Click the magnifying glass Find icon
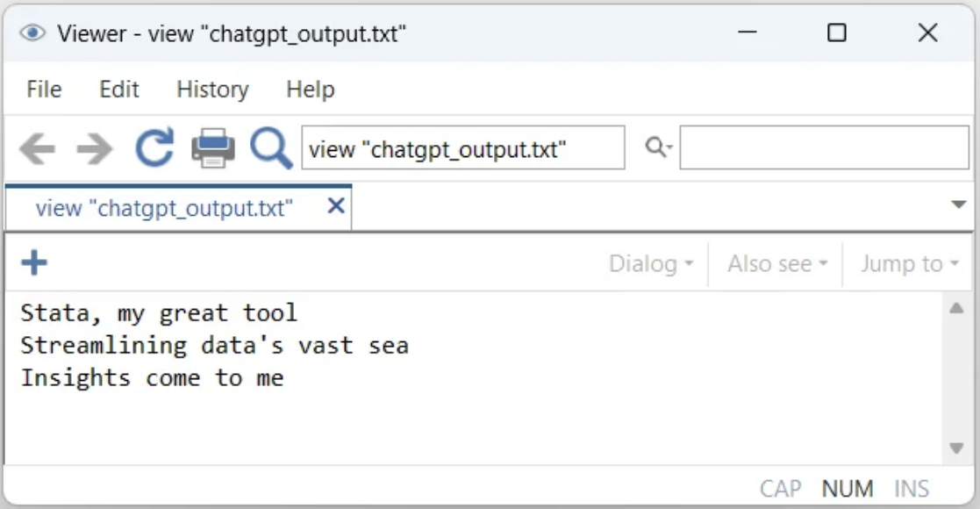 [270, 148]
